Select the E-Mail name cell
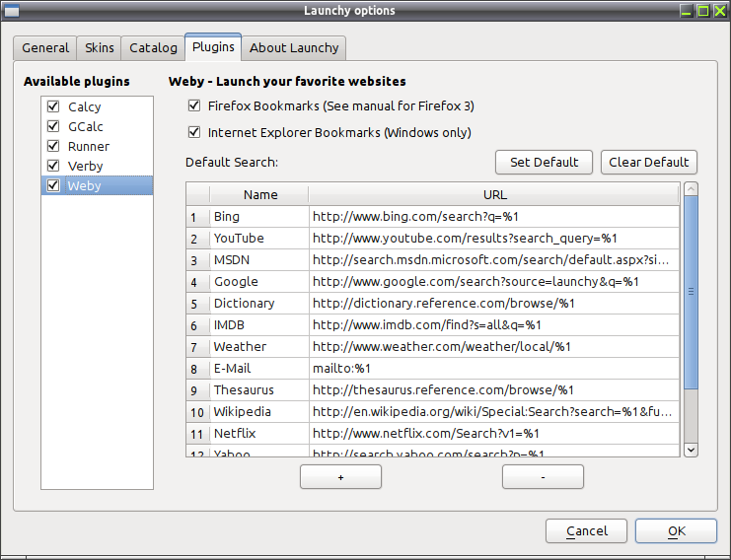The width and height of the screenshot is (731, 560). click(259, 368)
